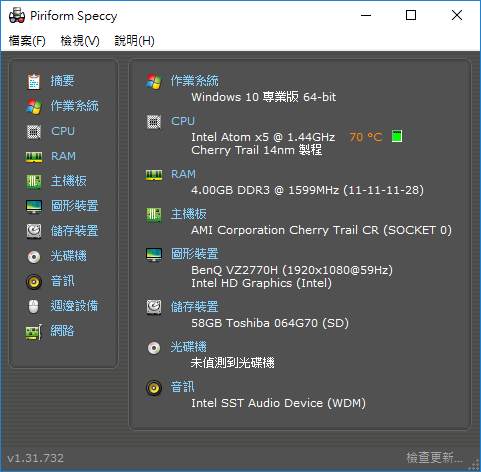Screen dimensions: 481x472
Task: Click 'Intel HD Graphics (Intel)' text
Action: click(x=262, y=283)
